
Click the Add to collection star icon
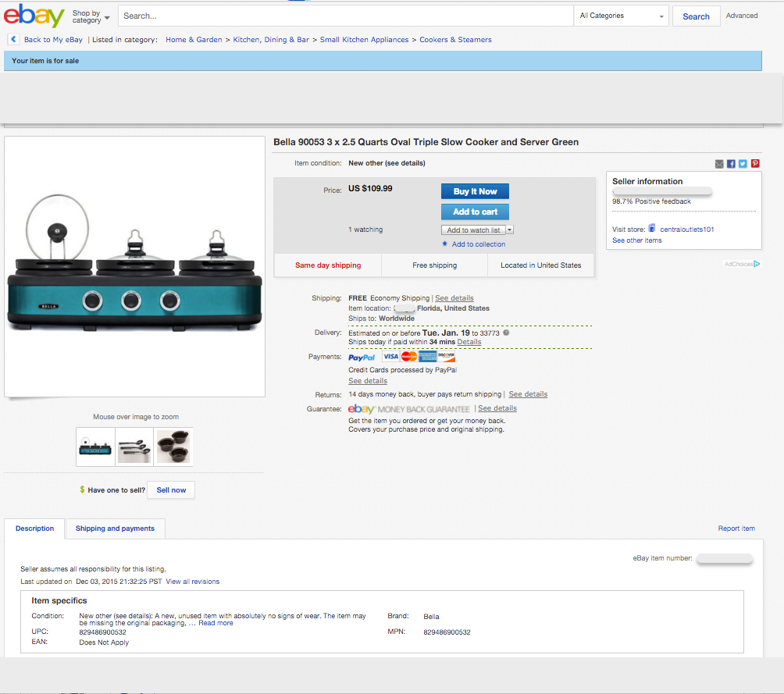coord(444,244)
